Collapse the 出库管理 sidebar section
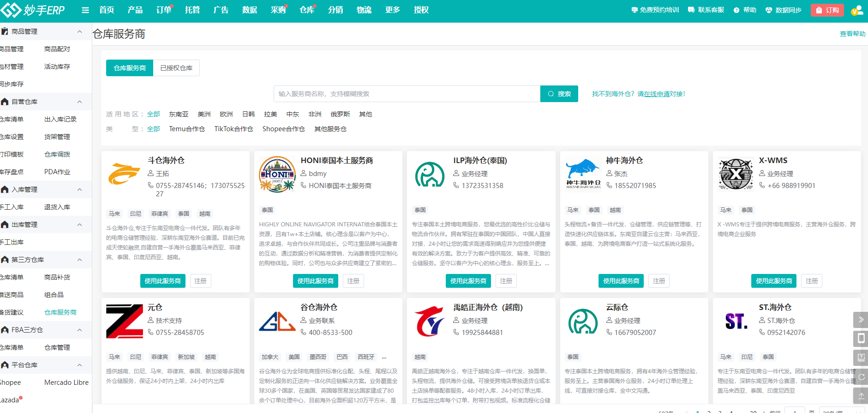Viewport: 868px width, 413px height. point(79,225)
